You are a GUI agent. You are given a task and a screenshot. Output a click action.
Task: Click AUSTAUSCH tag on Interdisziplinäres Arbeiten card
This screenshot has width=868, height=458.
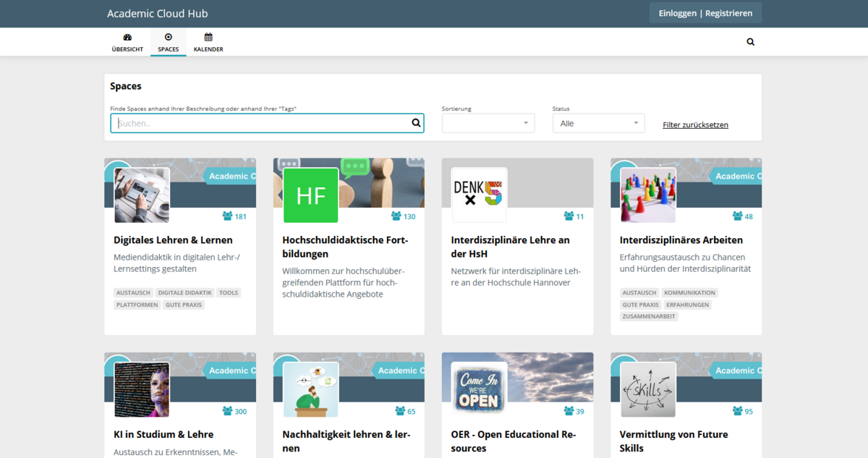639,293
